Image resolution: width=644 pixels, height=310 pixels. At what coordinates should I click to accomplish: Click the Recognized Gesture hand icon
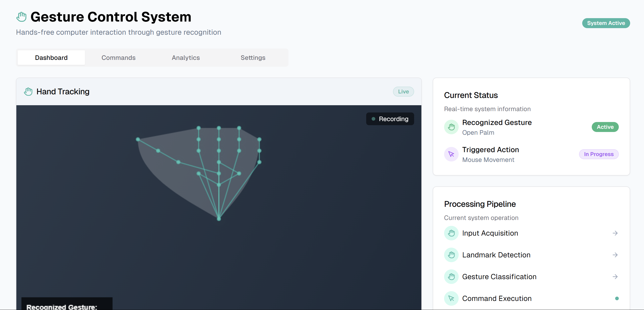pos(451,127)
